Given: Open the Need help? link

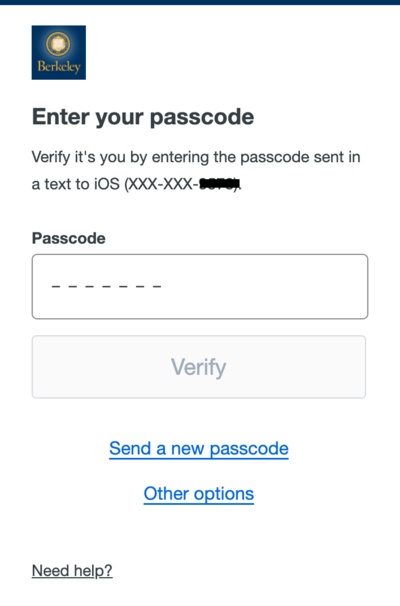Looking at the screenshot, I should pos(72,571).
